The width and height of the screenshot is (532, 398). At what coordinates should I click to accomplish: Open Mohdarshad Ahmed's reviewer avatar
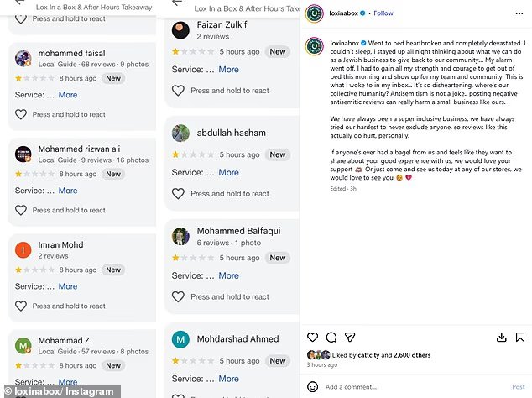click(x=180, y=339)
